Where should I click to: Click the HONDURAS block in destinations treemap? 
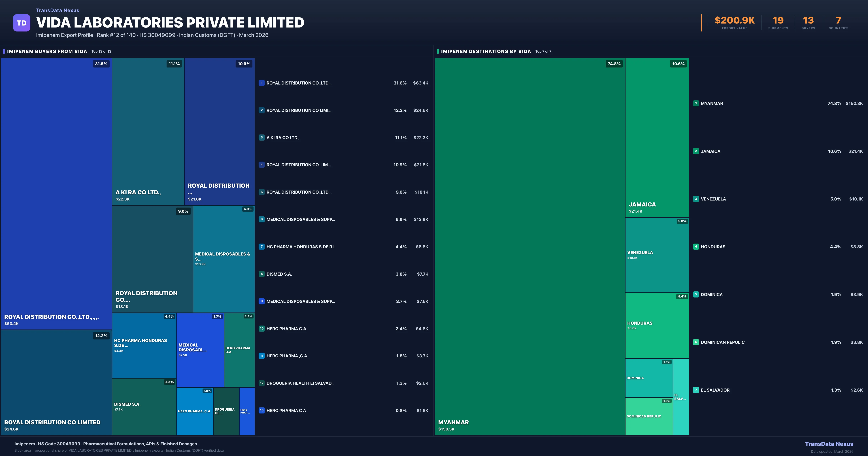coord(657,326)
